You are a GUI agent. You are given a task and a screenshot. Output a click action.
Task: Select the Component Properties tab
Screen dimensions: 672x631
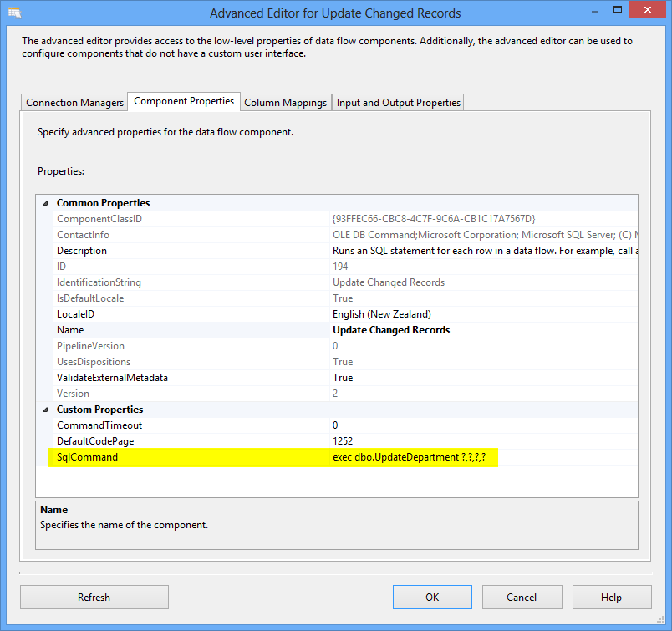184,101
